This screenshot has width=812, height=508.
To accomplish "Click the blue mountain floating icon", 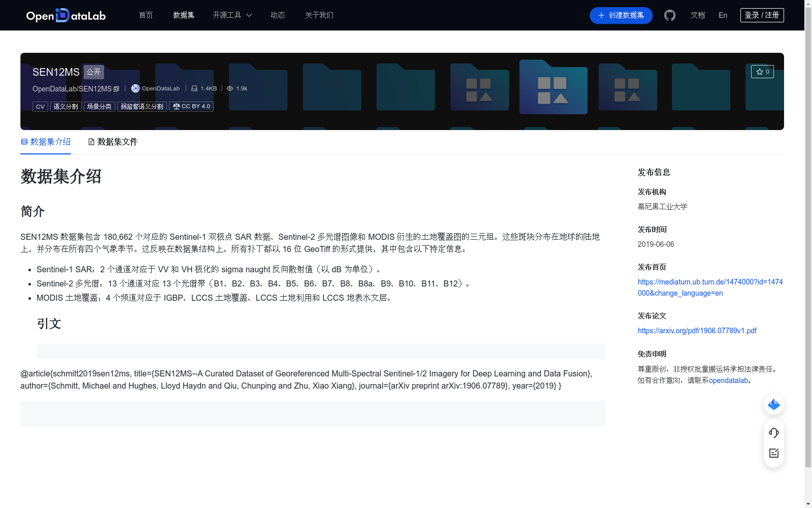I will (773, 404).
